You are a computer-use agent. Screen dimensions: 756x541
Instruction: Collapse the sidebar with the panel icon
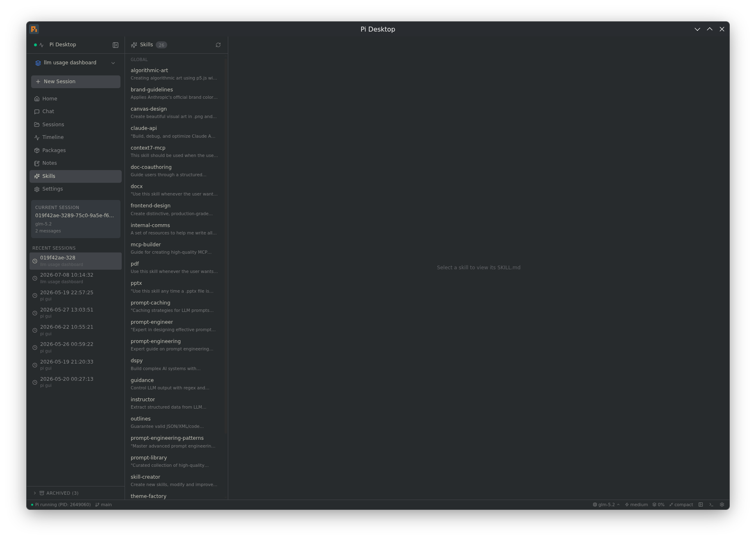coord(116,45)
